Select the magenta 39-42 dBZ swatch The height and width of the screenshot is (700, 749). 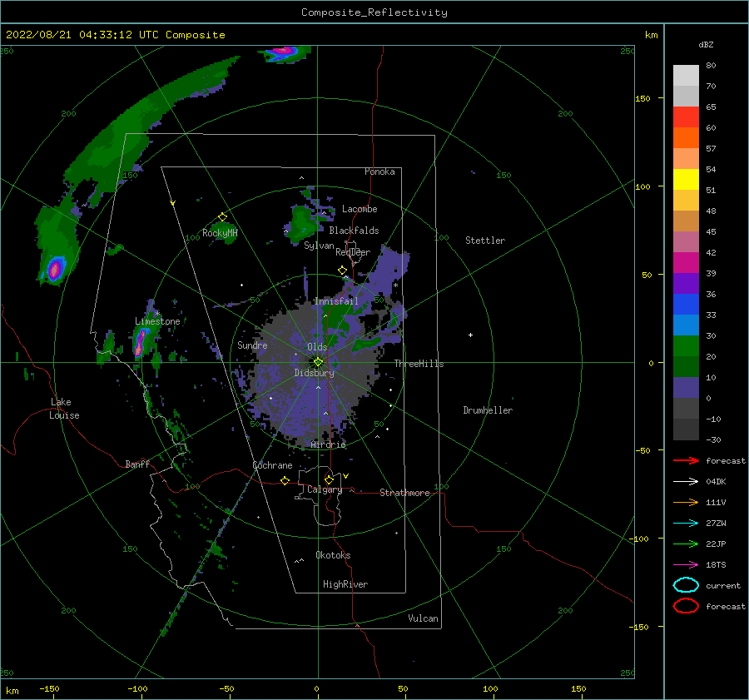pos(686,263)
